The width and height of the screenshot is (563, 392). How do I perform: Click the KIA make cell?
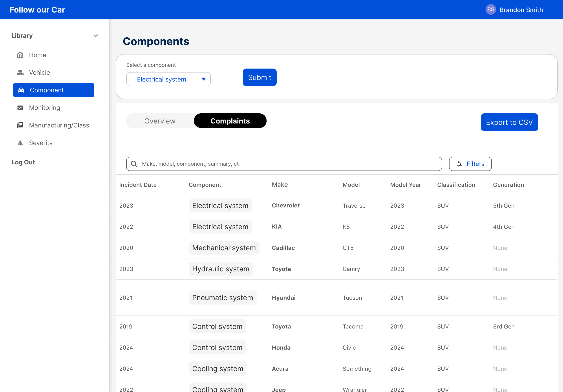pyautogui.click(x=277, y=227)
